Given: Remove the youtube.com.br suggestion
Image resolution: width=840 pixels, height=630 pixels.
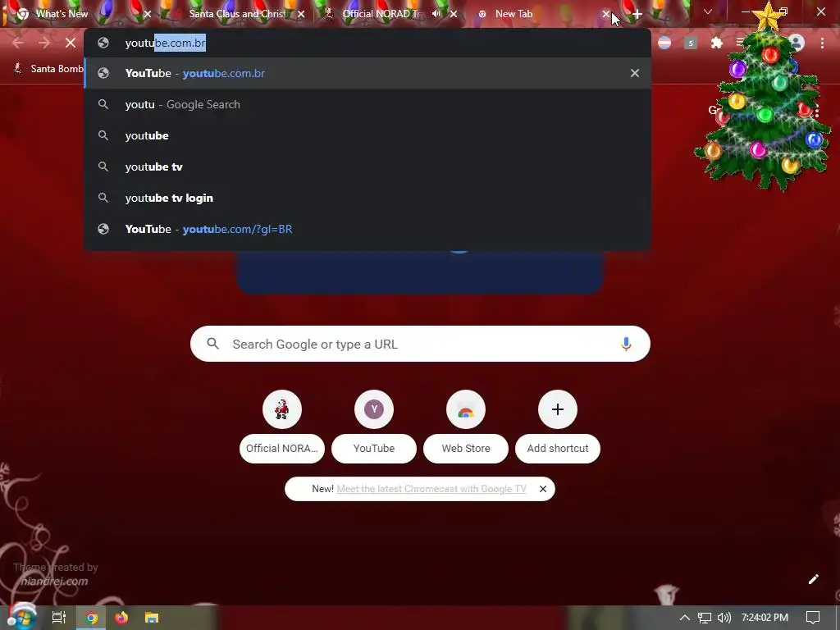Looking at the screenshot, I should pos(635,73).
